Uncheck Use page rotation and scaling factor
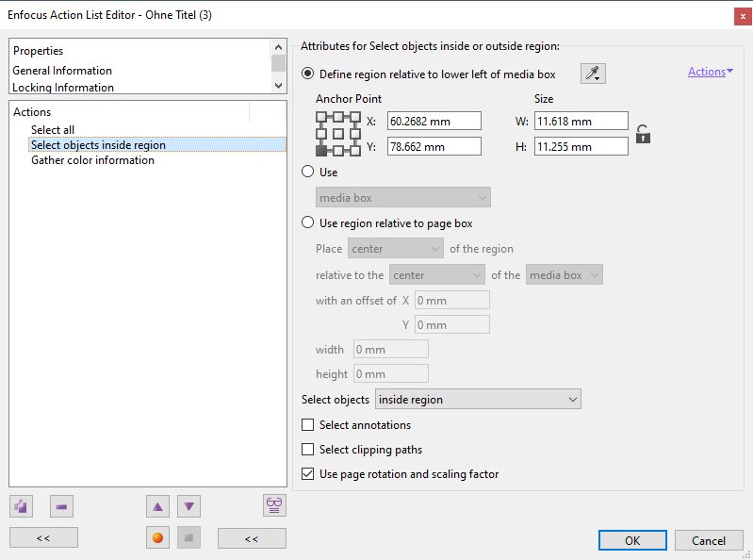Viewport: 753px width, 560px height. pos(307,473)
